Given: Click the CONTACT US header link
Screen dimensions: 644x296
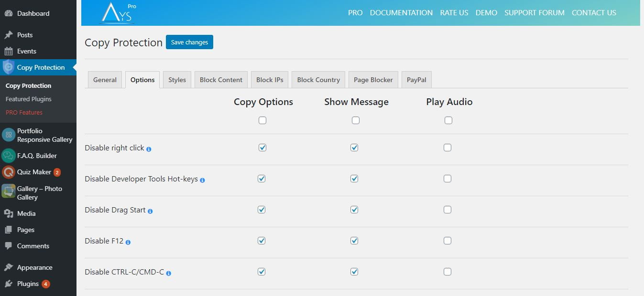Looking at the screenshot, I should (x=594, y=13).
